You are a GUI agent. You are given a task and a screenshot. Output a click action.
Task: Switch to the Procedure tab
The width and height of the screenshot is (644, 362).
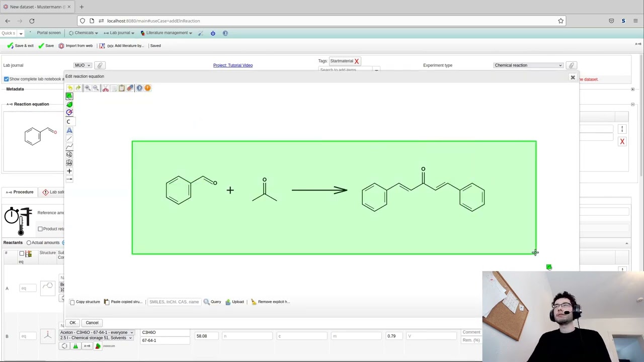pyautogui.click(x=19, y=192)
